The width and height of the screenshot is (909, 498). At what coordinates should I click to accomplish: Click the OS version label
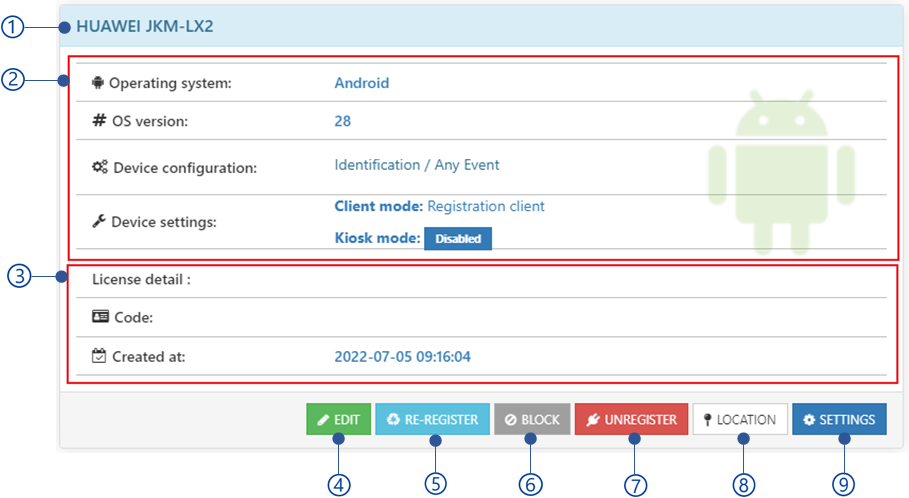[150, 121]
